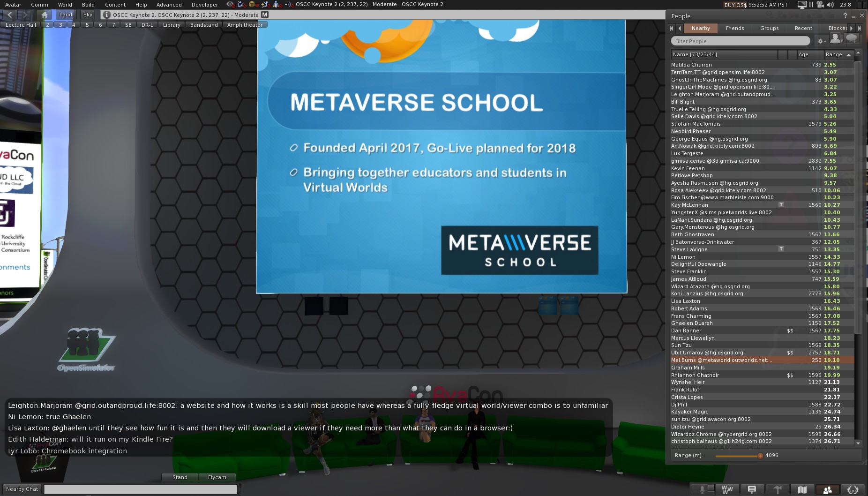Click the movie camera media icon

[820, 5]
